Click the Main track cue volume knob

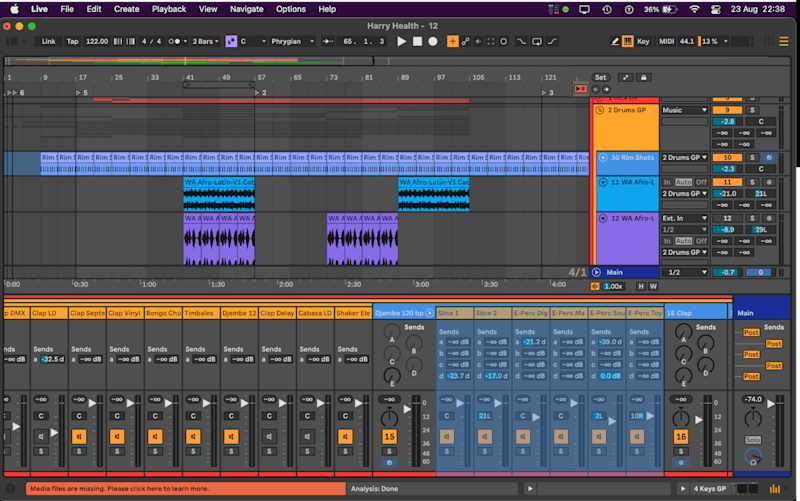753,456
